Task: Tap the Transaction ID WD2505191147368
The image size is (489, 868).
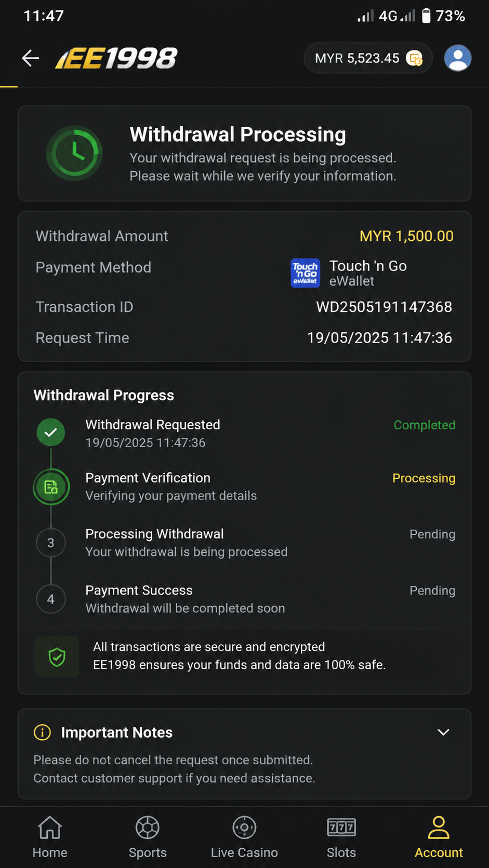Action: (x=384, y=307)
